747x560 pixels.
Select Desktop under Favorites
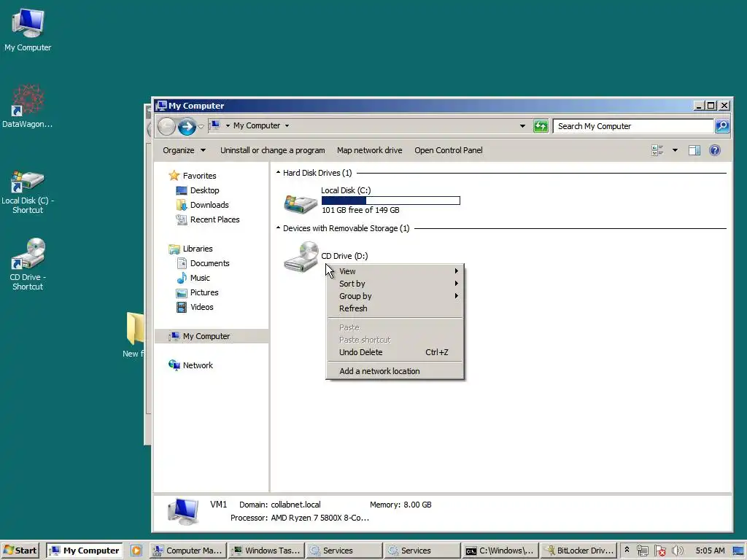point(204,190)
